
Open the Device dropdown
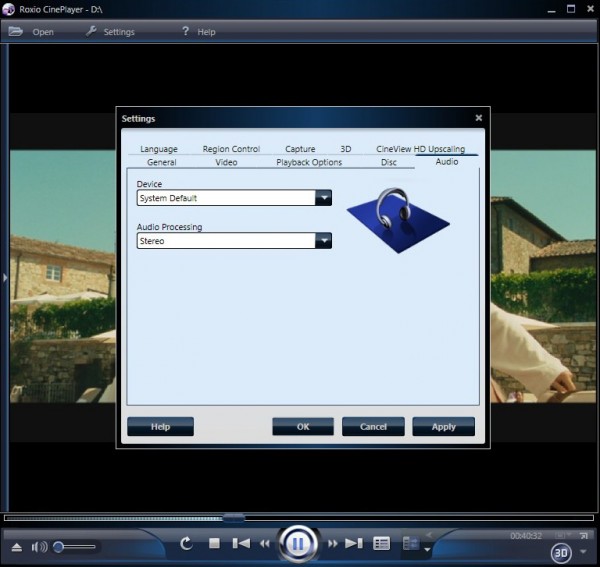(x=323, y=198)
